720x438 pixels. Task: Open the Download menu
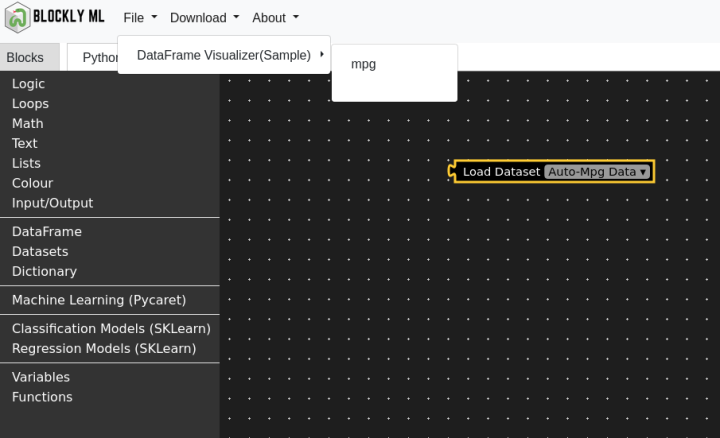coord(204,17)
